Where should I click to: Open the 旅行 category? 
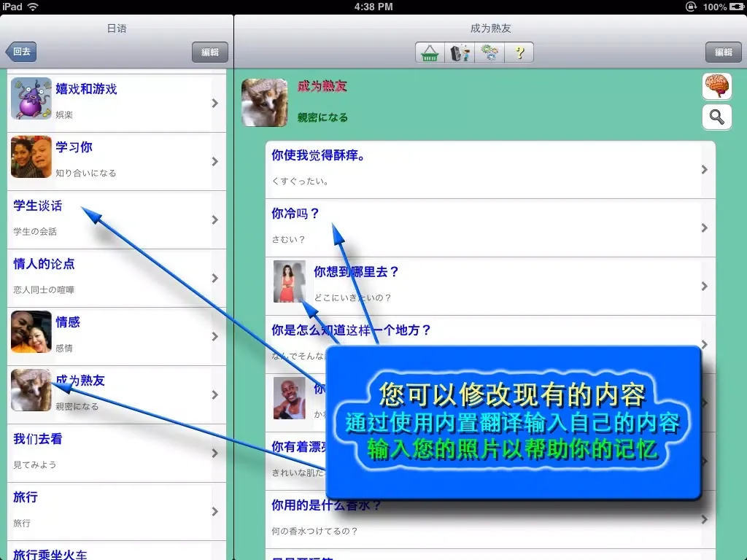(x=117, y=511)
